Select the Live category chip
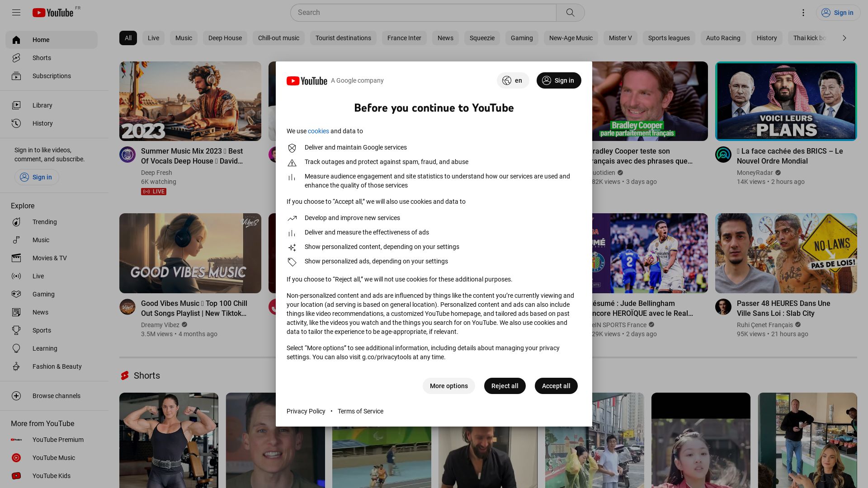This screenshot has width=868, height=488. (x=153, y=38)
